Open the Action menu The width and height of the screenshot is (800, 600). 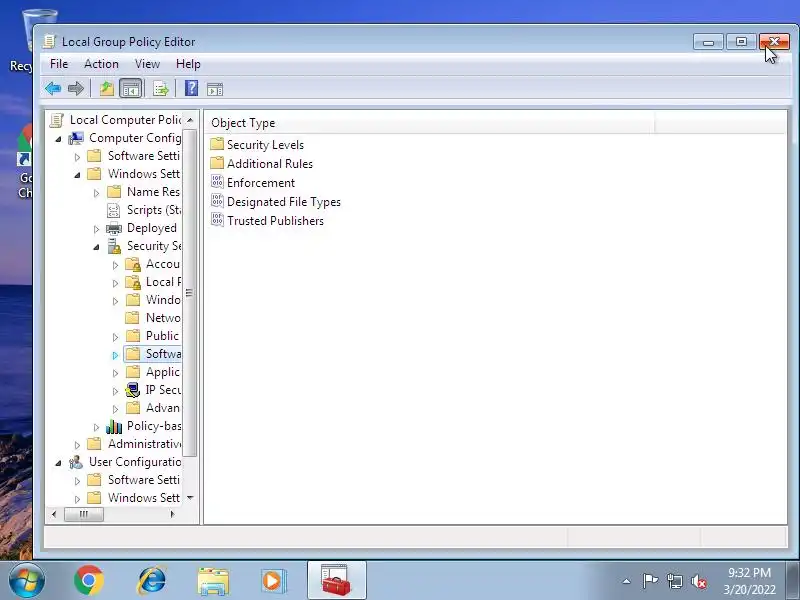pos(101,64)
